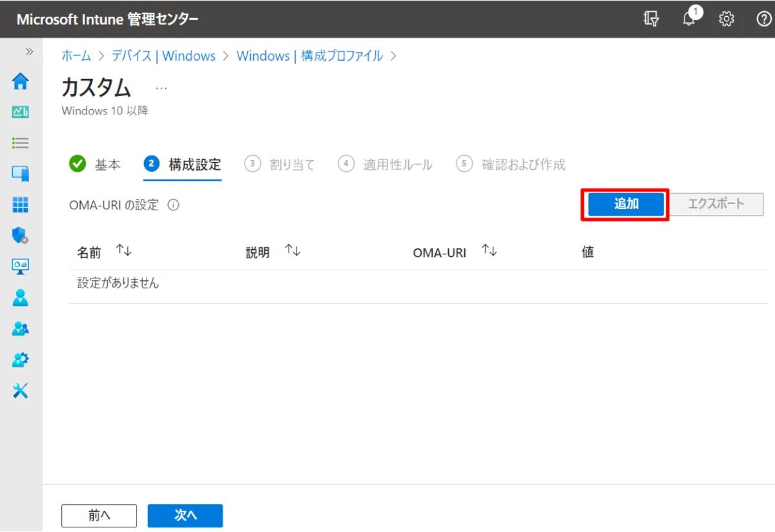Sort by 名前 column arrows
The image size is (775, 532).
pyautogui.click(x=123, y=251)
